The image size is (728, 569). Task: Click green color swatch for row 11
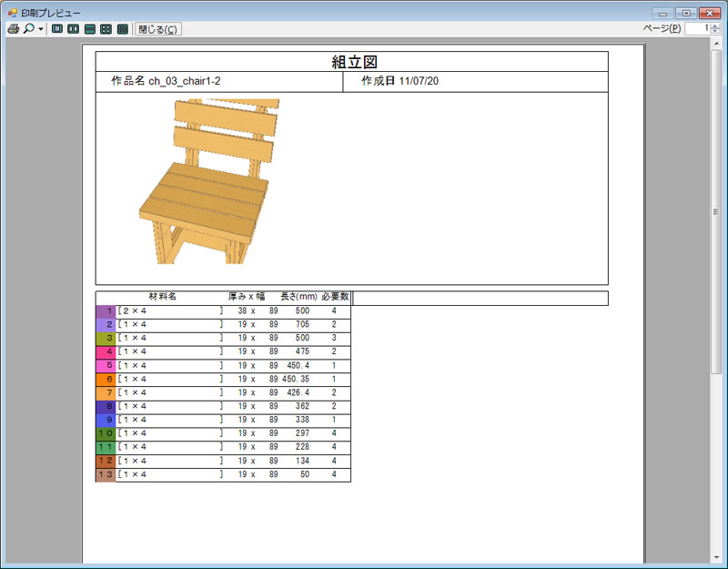coord(106,447)
